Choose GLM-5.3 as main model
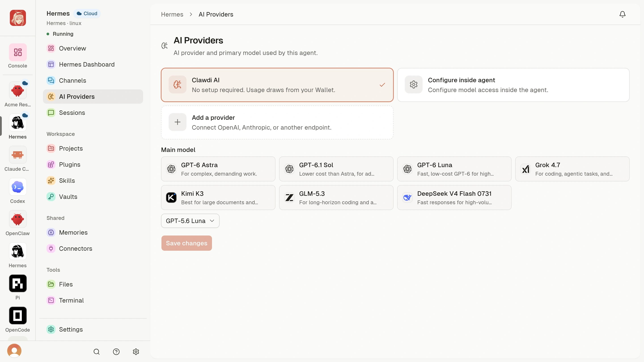This screenshot has height=362, width=644. tap(336, 198)
